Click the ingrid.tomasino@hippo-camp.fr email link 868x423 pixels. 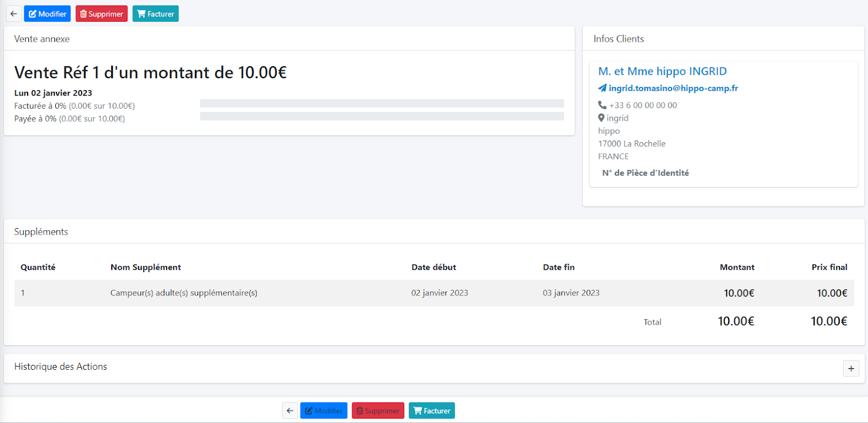tap(673, 88)
